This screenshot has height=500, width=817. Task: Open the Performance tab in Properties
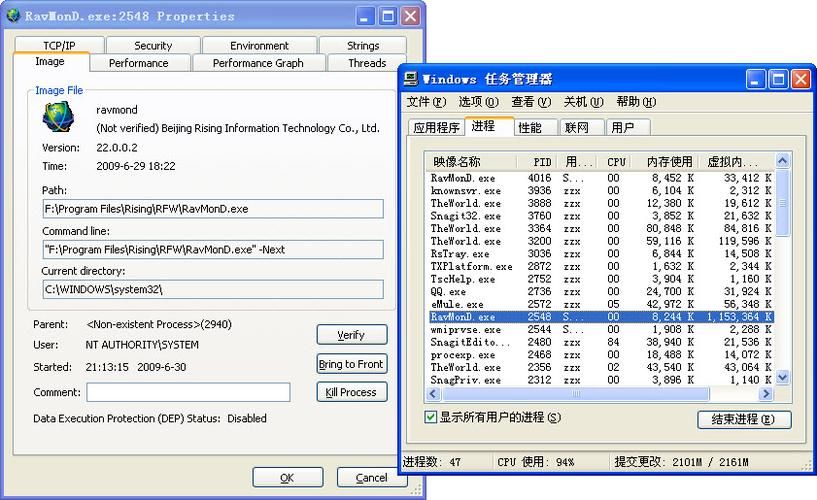[139, 63]
